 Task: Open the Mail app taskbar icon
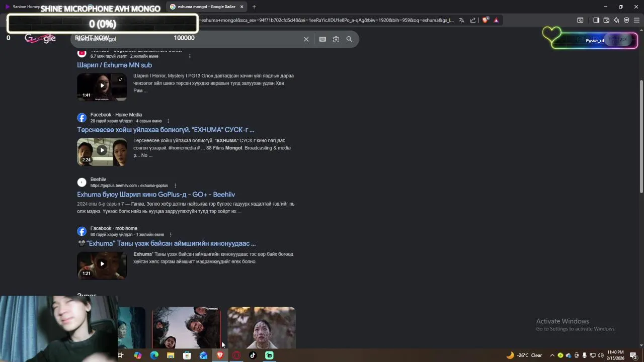203,355
